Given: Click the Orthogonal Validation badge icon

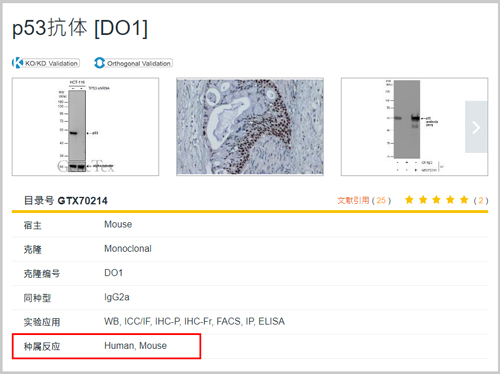Looking at the screenshot, I should click(99, 63).
